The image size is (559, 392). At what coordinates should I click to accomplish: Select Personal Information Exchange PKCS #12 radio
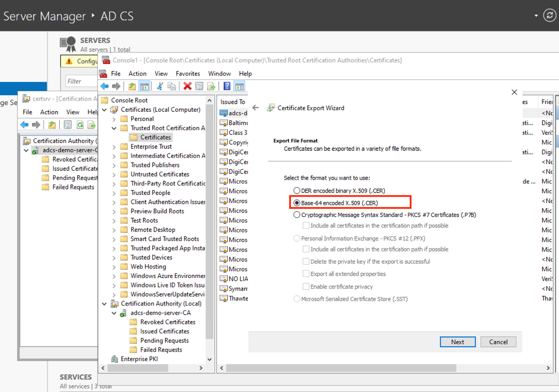point(297,238)
